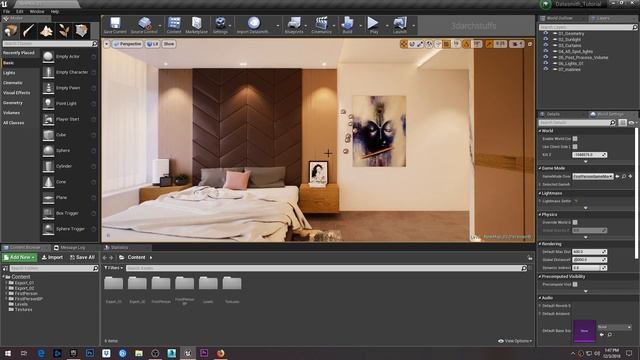Toggle Enable World Composition checkbox
This screenshot has height=360, width=640.
575,139
